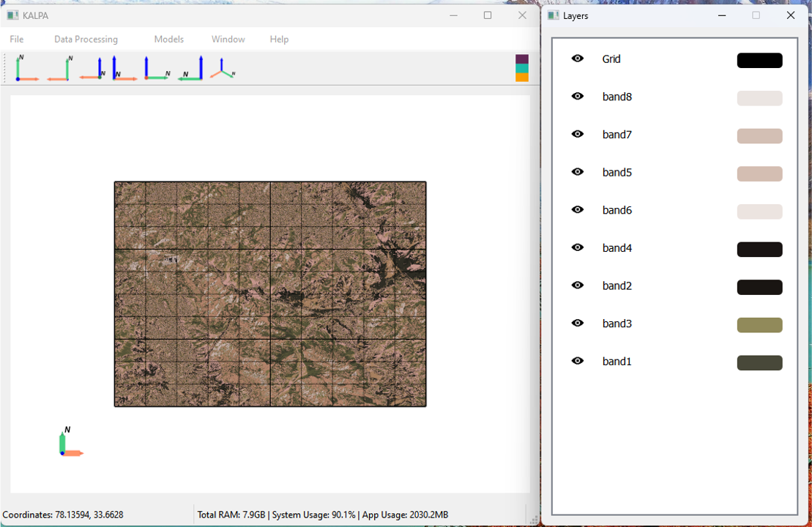
Task: Select bottom view icon with green up, orange left
Action: pos(59,68)
